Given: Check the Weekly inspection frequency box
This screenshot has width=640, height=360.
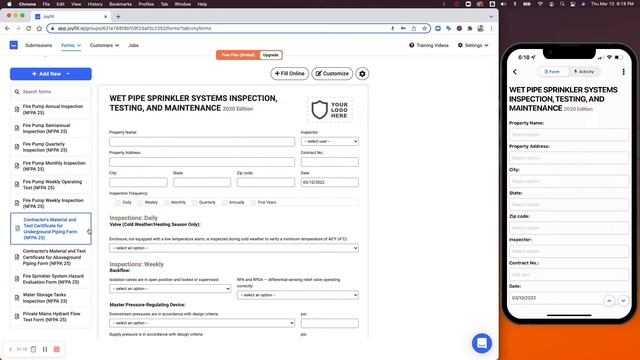Looking at the screenshot, I should (x=140, y=202).
